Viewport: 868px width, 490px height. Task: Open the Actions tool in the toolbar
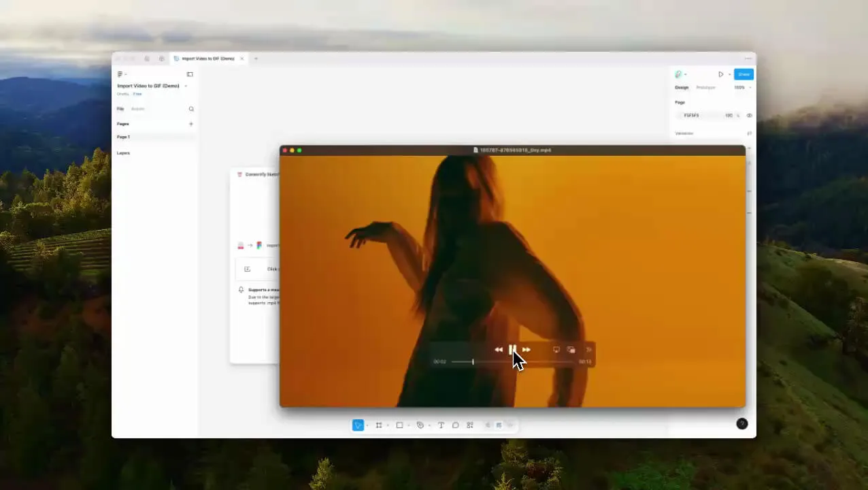tap(469, 425)
